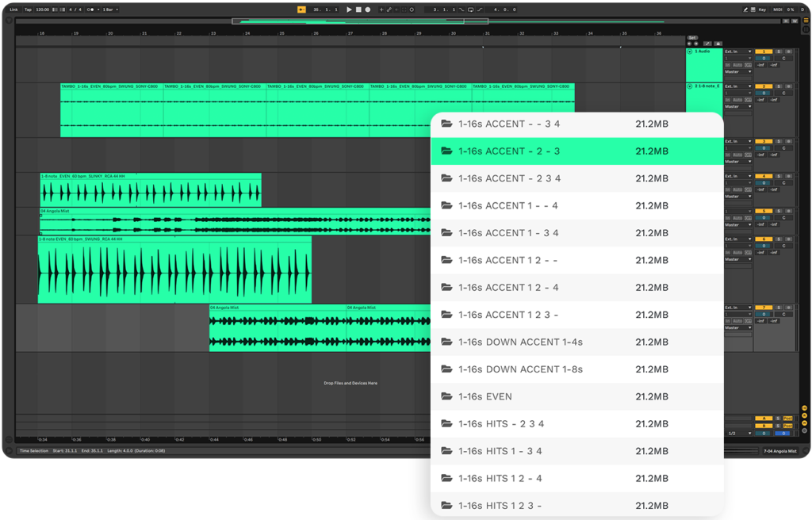Enable MIDI mapping mode
The image size is (812, 520).
click(779, 9)
